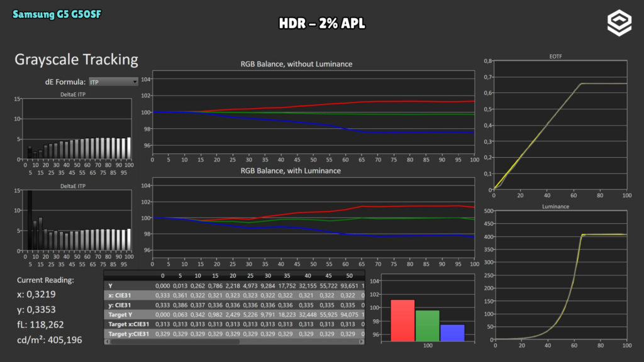This screenshot has width=644, height=362.
Task: Click the table's right scroll arrow
Action: (x=362, y=341)
